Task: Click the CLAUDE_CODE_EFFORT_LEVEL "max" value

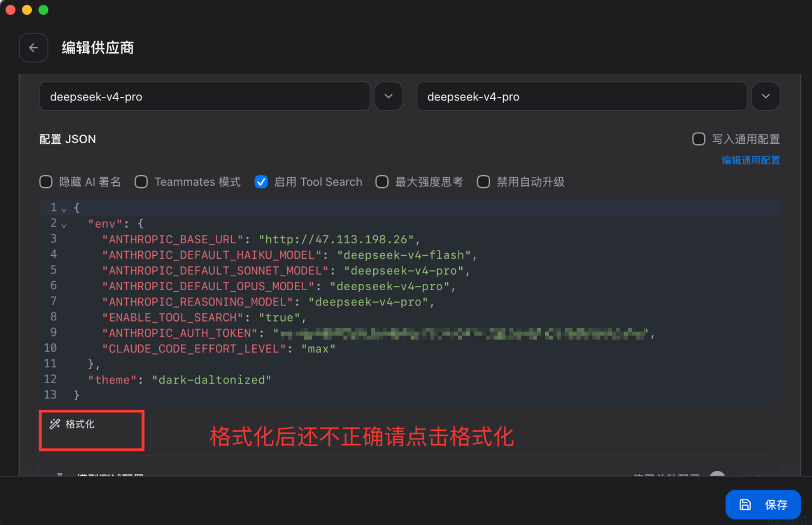Action: (319, 349)
